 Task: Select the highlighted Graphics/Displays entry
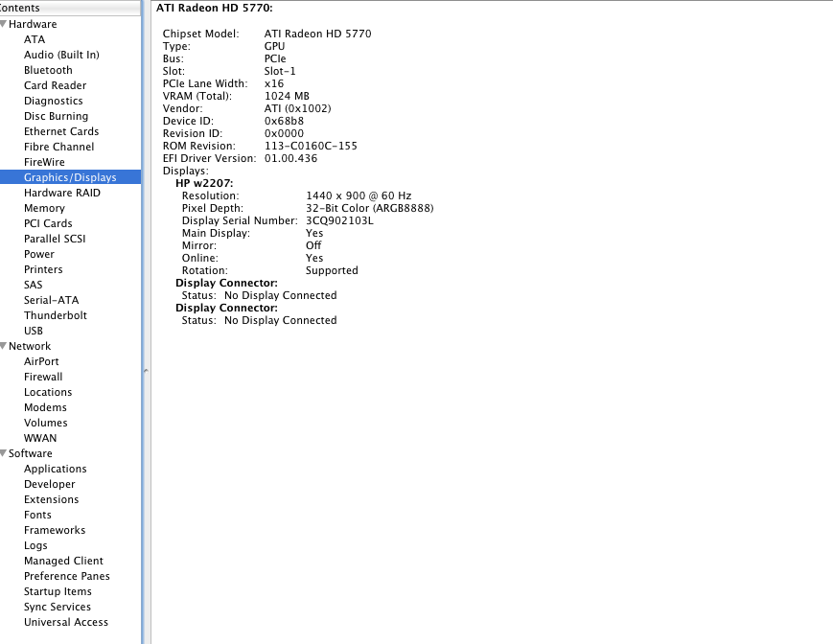click(70, 177)
